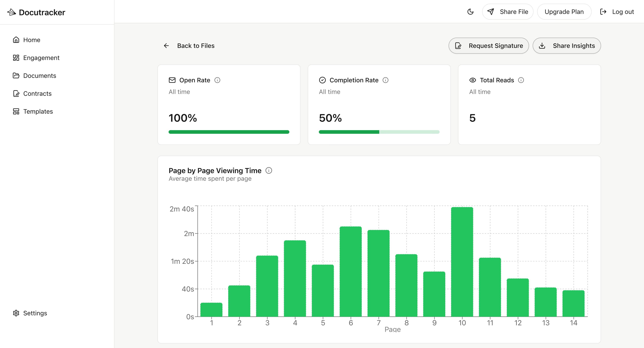The width and height of the screenshot is (644, 348).
Task: Open Documents in the sidebar
Action: click(x=40, y=75)
